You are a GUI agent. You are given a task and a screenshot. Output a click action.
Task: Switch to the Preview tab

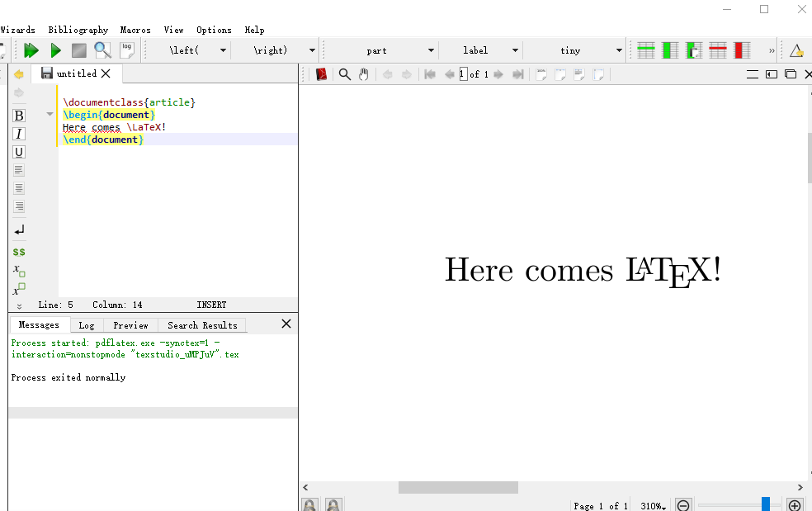[x=130, y=325]
